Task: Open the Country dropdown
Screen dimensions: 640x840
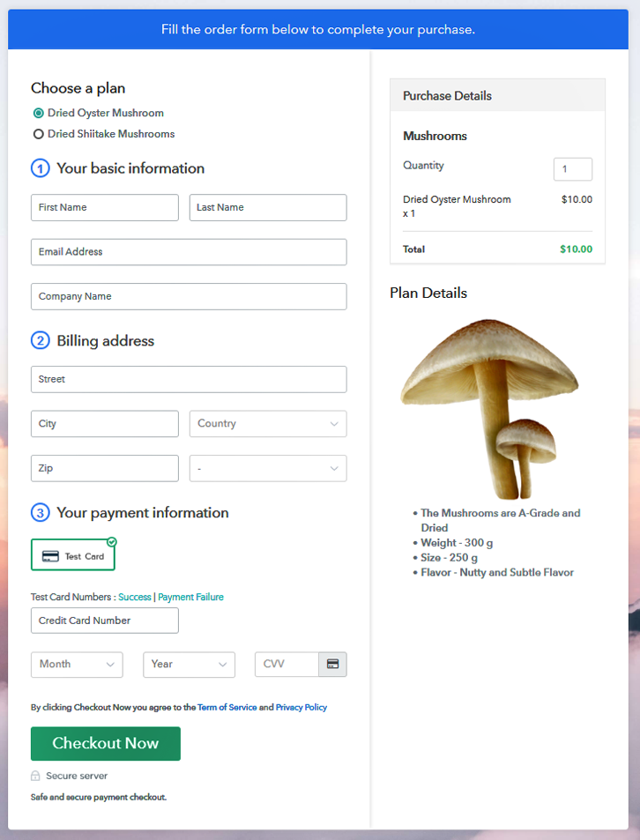Action: pyautogui.click(x=268, y=424)
